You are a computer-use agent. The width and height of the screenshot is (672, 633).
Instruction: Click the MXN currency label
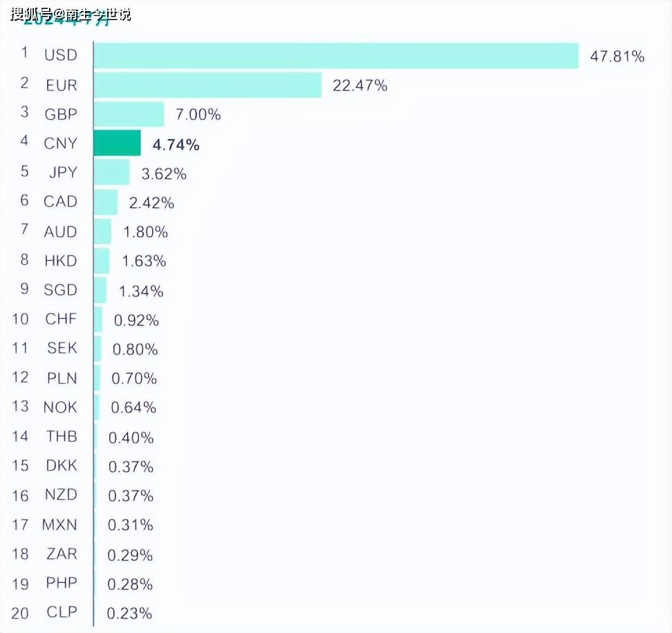(59, 525)
